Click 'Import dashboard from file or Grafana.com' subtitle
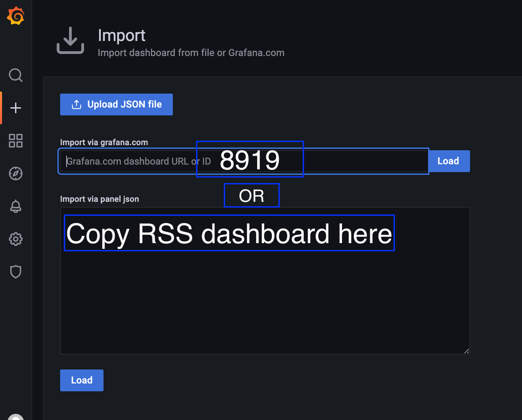The width and height of the screenshot is (522, 420). coord(191,53)
